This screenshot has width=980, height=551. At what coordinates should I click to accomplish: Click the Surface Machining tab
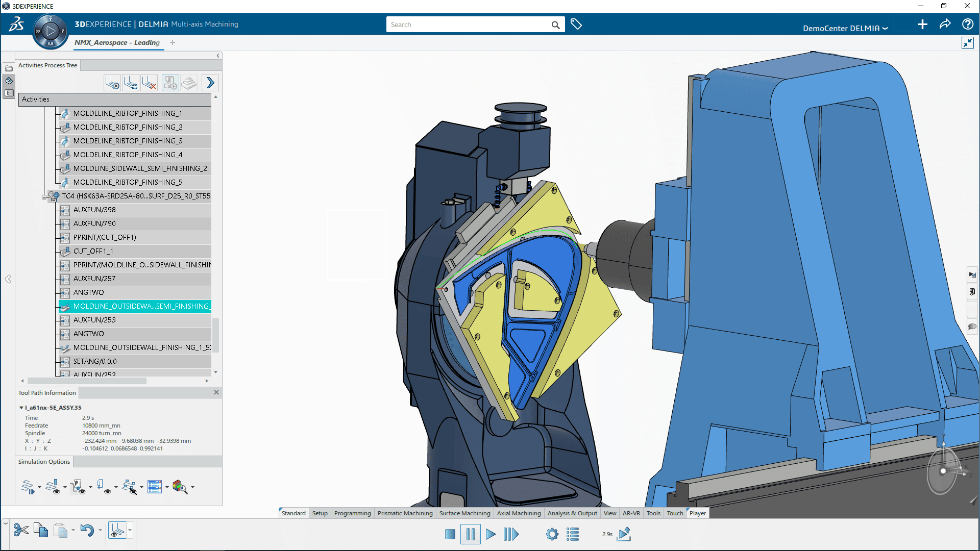click(465, 513)
